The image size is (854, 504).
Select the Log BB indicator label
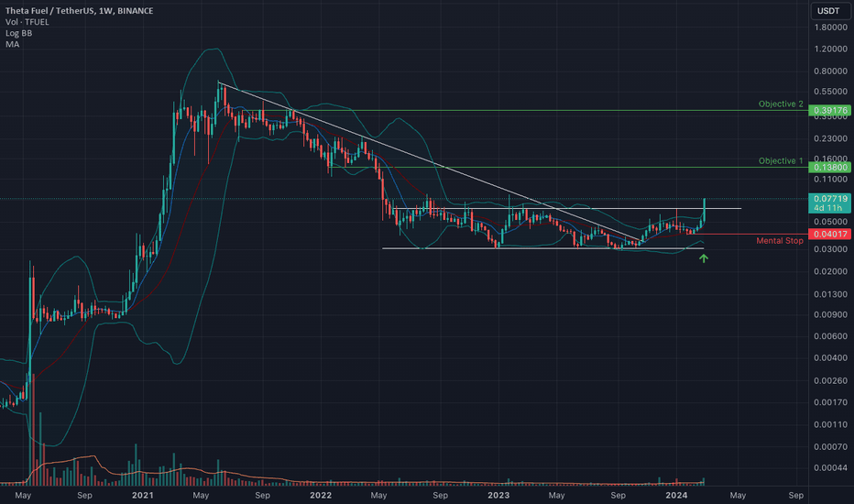point(19,33)
